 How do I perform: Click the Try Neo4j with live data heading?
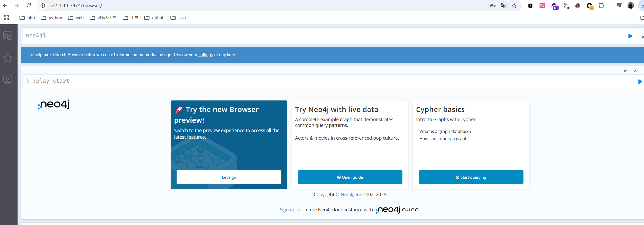click(x=337, y=109)
